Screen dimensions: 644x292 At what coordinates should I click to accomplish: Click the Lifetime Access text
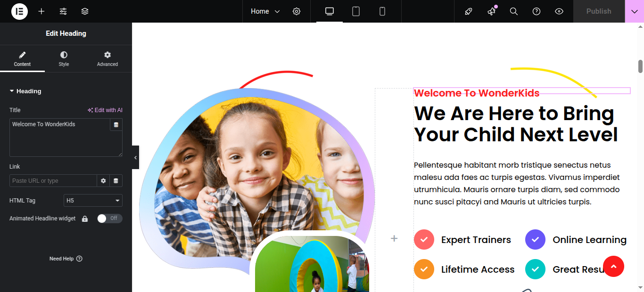[x=478, y=269]
